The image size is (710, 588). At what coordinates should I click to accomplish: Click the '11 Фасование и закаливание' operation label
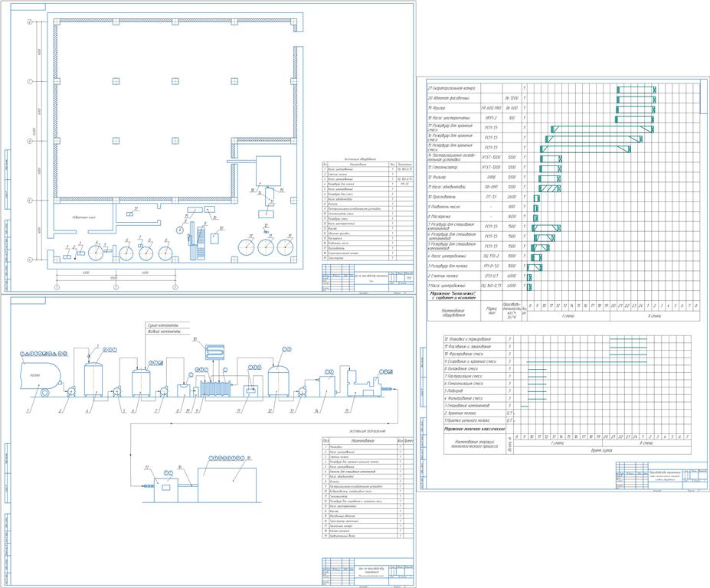click(468, 347)
